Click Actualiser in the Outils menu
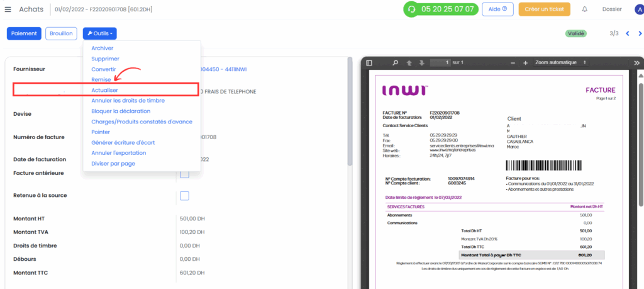Screen dimensions: 644x289 pos(105,90)
